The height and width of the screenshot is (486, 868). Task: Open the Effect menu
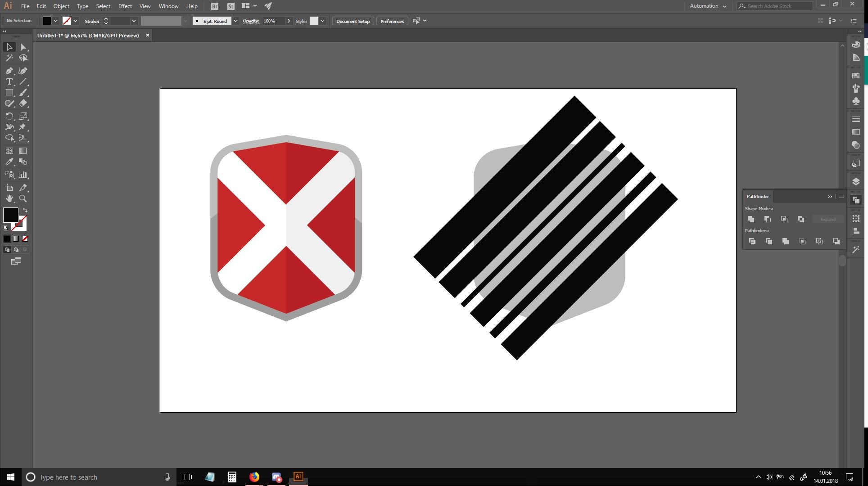(x=125, y=6)
